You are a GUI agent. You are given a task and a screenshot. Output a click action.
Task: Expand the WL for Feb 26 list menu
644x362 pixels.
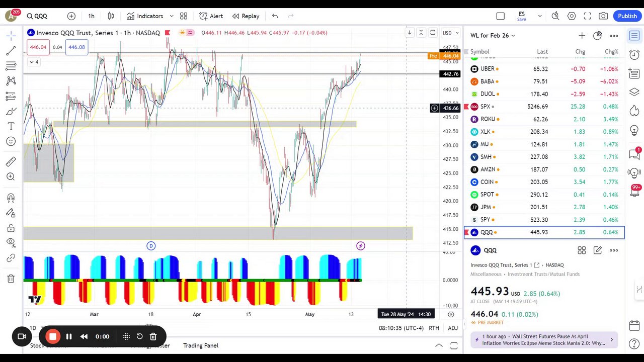click(x=493, y=35)
